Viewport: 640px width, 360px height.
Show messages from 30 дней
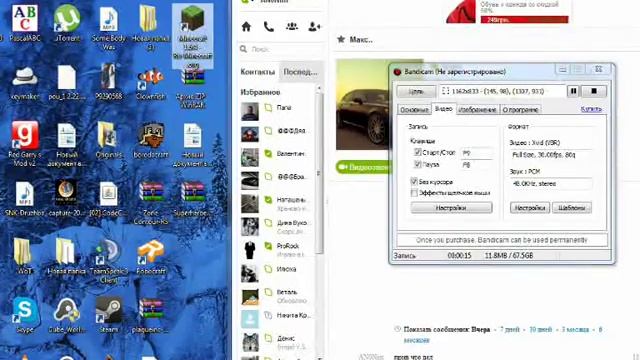541,329
